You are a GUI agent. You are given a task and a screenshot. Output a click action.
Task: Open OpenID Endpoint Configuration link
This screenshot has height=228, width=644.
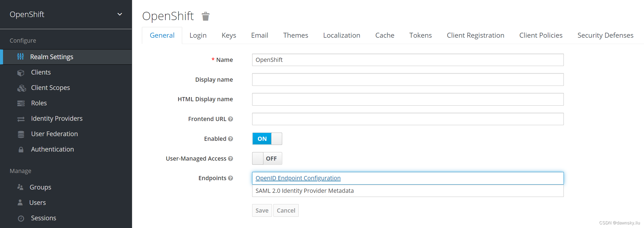tap(298, 178)
